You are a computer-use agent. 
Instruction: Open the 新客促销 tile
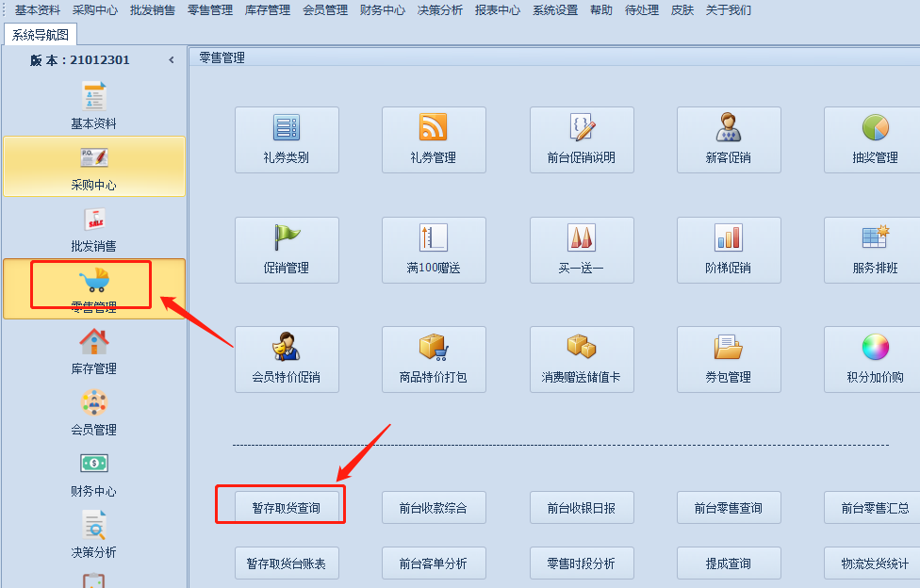coord(729,139)
